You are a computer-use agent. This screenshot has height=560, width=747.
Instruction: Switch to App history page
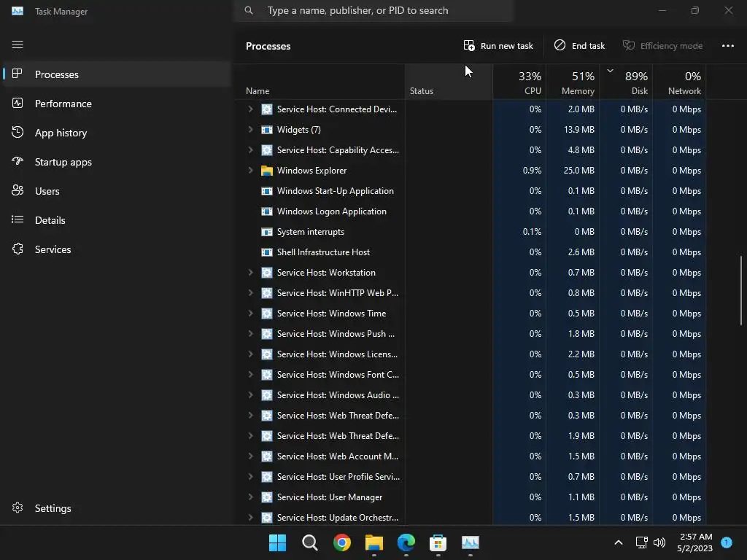(x=116, y=133)
